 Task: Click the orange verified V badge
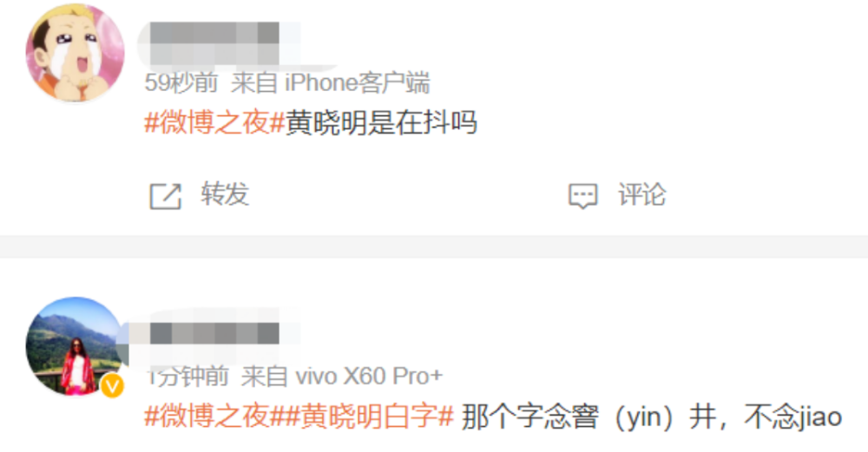click(x=112, y=385)
